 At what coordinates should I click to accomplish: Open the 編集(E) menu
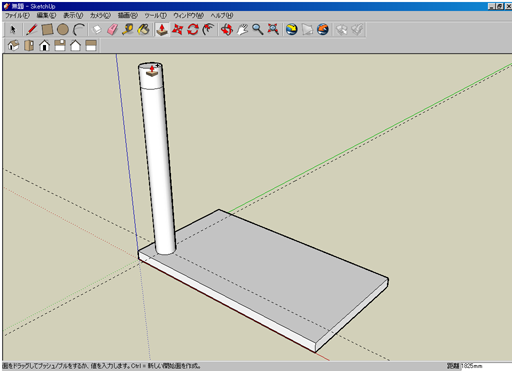[46, 15]
